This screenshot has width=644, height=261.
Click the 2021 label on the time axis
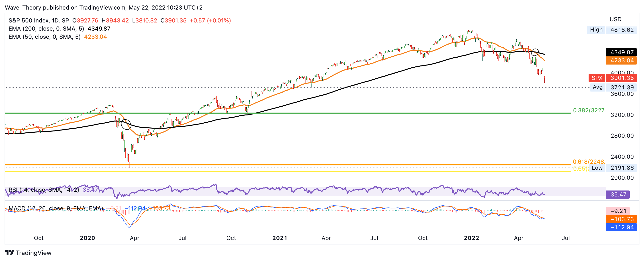[280, 238]
